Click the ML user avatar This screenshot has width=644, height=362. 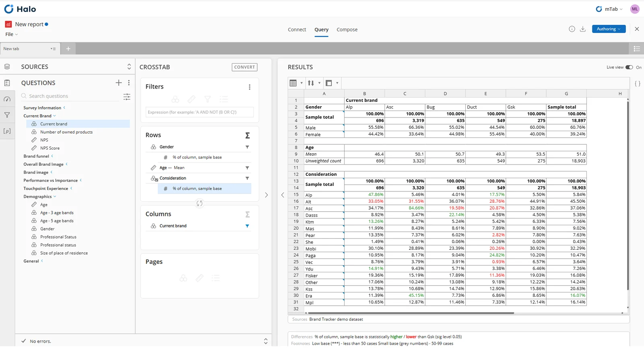pos(635,9)
